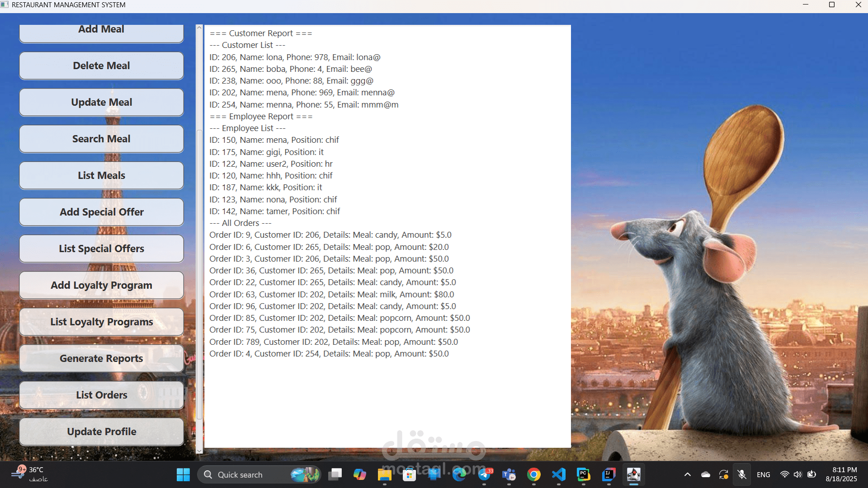The height and width of the screenshot is (488, 868).
Task: Select customer row ID 202 mena
Action: [302, 92]
